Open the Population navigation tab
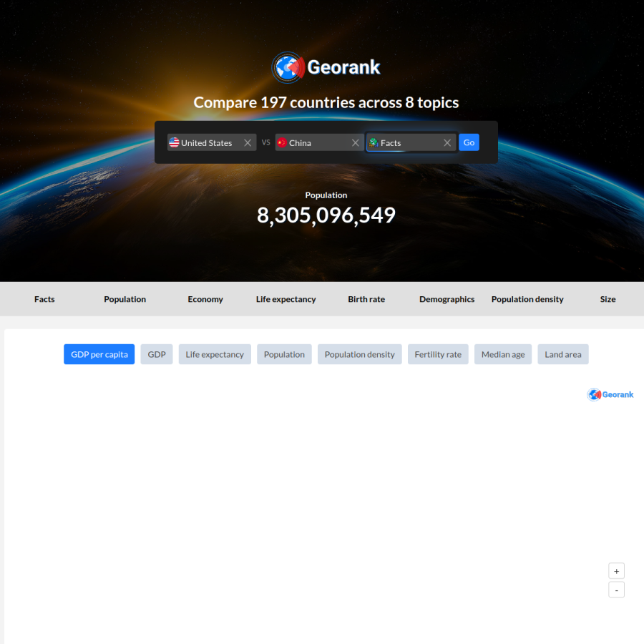The width and height of the screenshot is (644, 644). [125, 299]
